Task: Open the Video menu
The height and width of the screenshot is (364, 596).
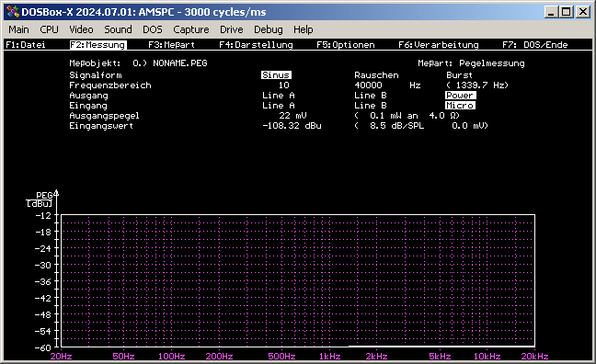Action: (x=81, y=29)
